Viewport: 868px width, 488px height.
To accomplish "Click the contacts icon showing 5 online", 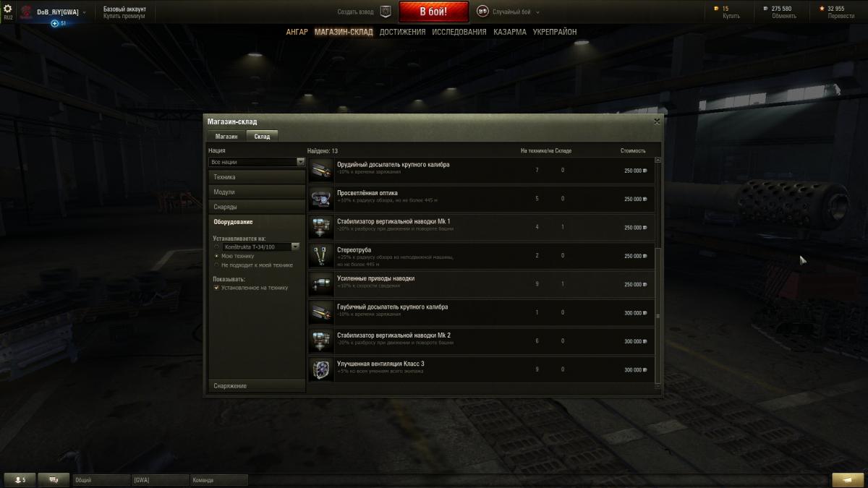I will [20, 479].
